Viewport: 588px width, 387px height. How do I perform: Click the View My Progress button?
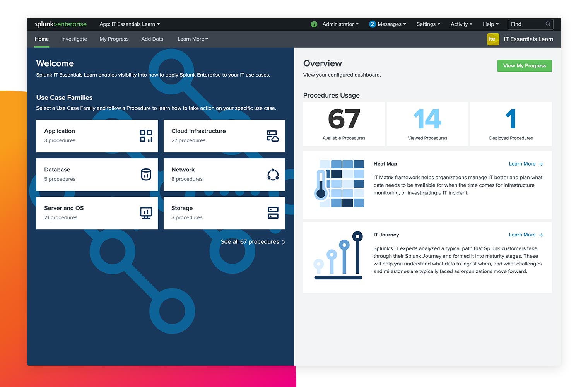tap(525, 66)
